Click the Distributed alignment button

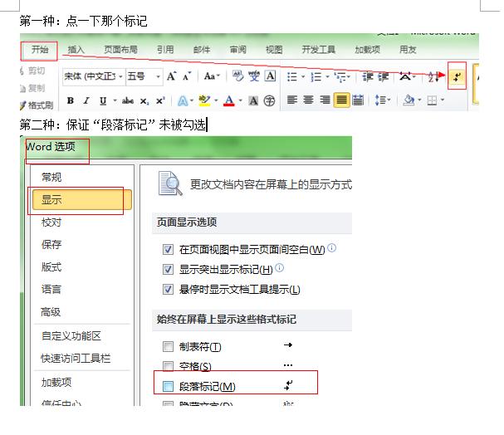tap(358, 100)
